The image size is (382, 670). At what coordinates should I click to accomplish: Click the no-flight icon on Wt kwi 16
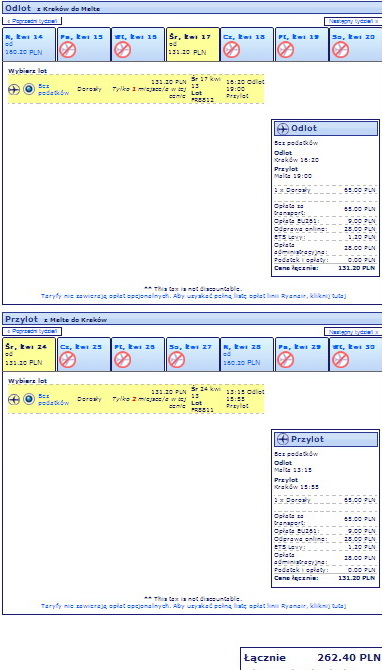(x=122, y=50)
